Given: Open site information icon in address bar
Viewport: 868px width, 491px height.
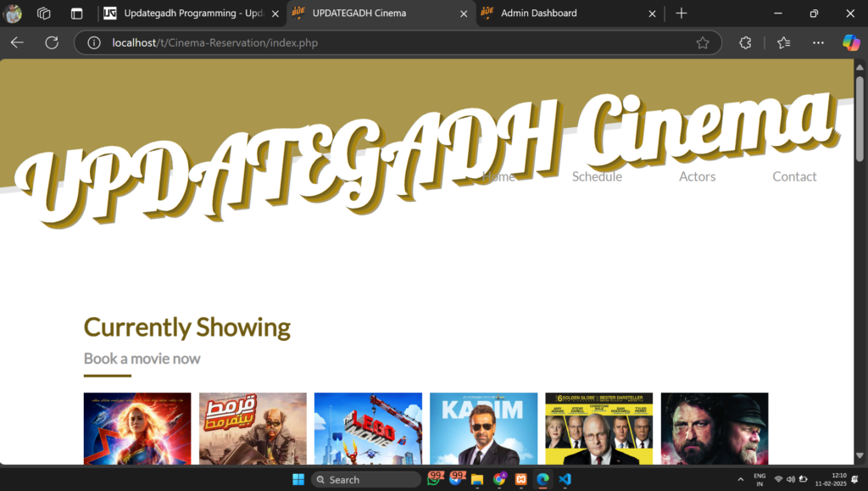Looking at the screenshot, I should click(x=94, y=42).
